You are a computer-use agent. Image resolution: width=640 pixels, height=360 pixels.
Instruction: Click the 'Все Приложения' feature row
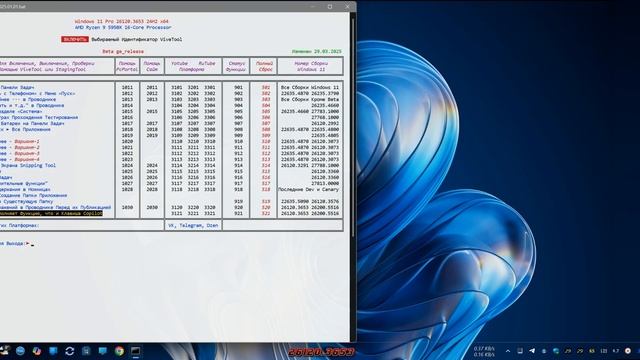(x=25, y=129)
